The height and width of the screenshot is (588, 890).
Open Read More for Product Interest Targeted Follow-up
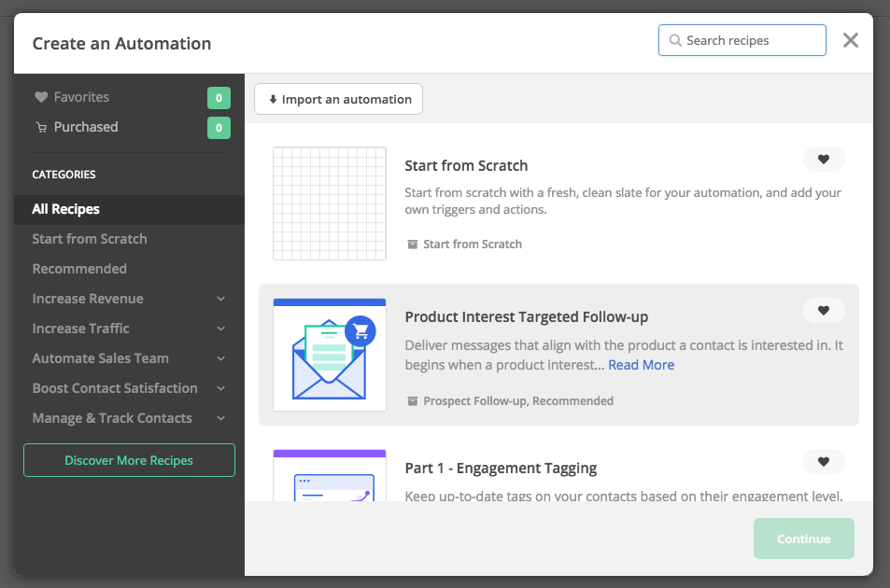click(641, 364)
